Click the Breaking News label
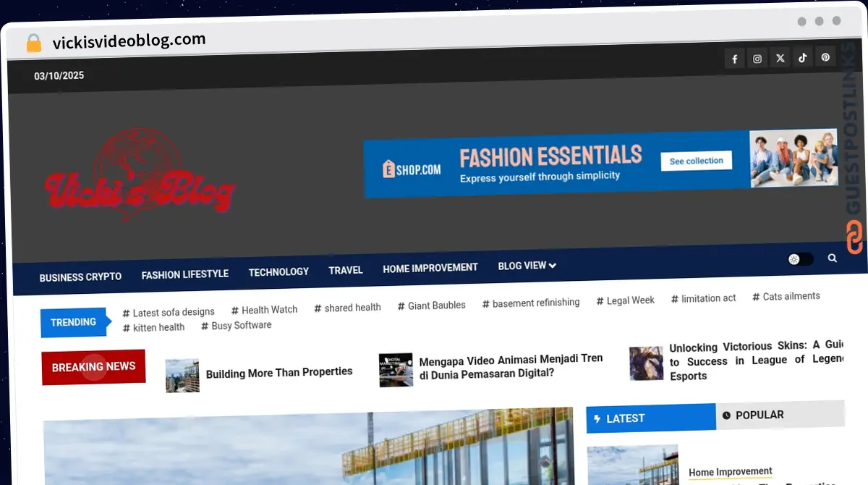868x485 pixels. click(x=93, y=367)
